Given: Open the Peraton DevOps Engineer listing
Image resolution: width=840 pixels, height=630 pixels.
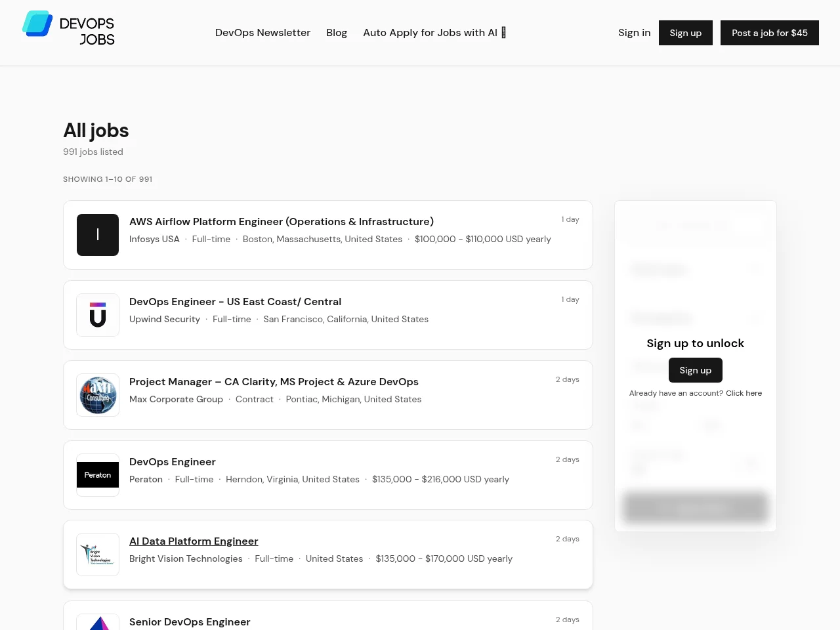Looking at the screenshot, I should (x=173, y=462).
